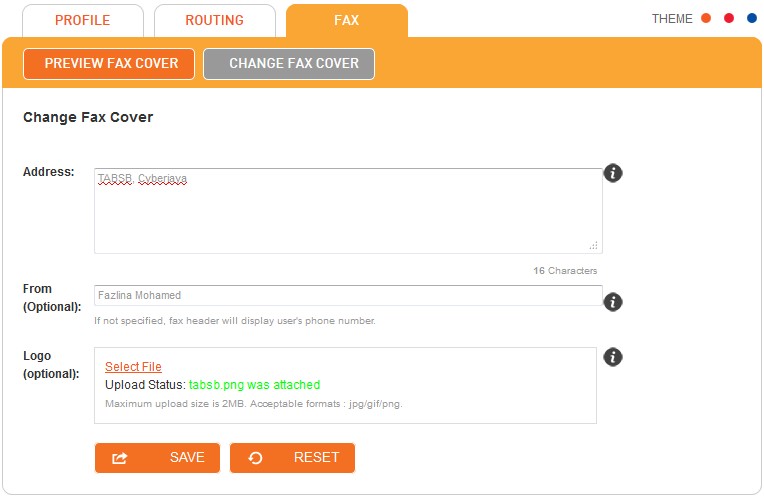Open the Logo field info icon
This screenshot has height=496, width=764.
(x=613, y=357)
